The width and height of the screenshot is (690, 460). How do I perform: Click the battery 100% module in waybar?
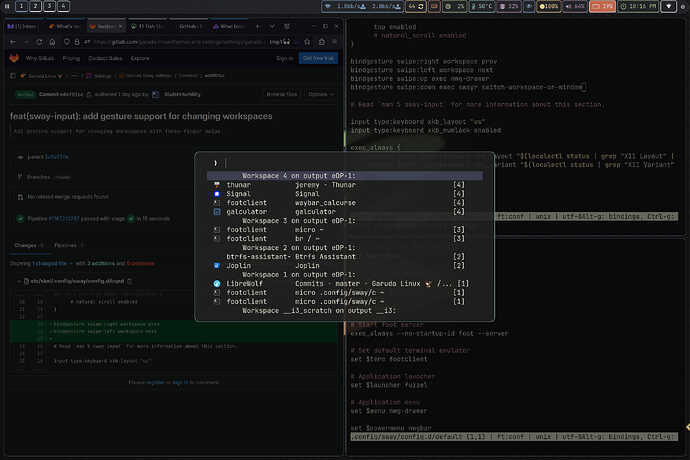(x=549, y=6)
